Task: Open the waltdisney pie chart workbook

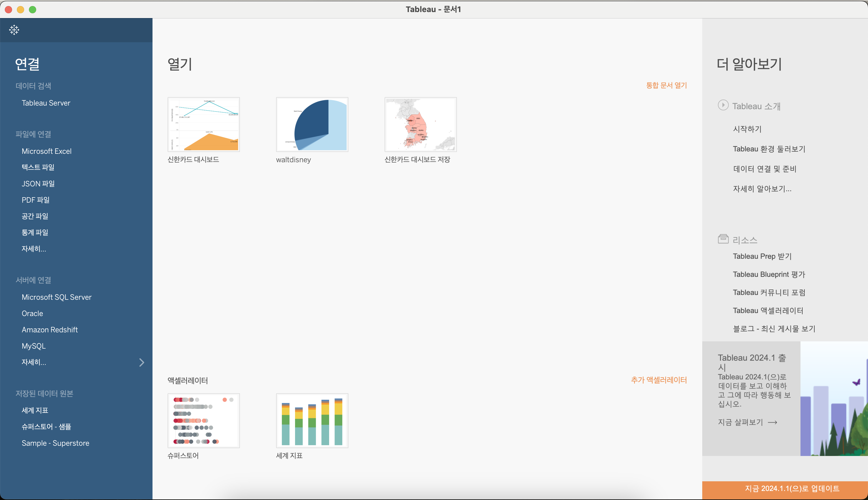Action: point(312,124)
